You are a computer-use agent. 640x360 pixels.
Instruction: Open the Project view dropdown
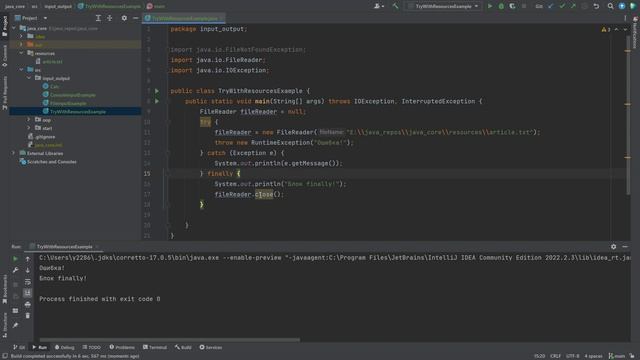(x=31, y=18)
